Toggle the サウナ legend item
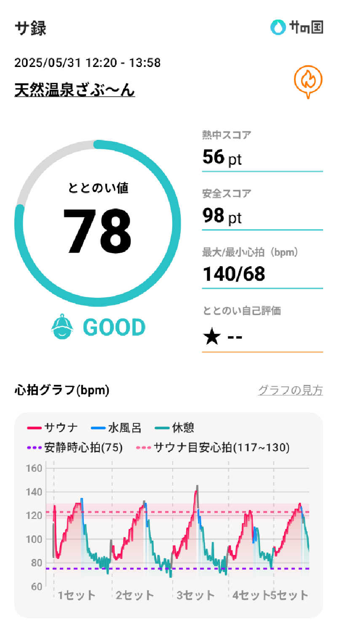Viewport: 337px width, 644px height. (x=53, y=428)
